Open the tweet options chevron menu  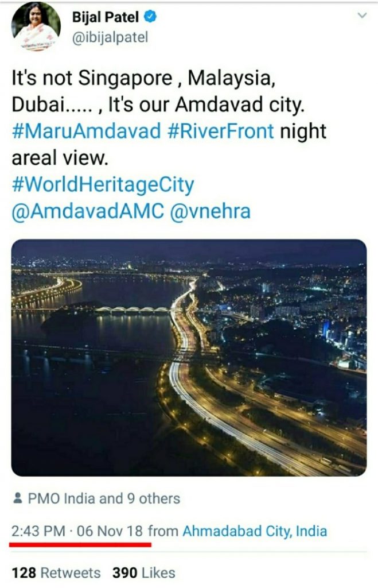[361, 16]
